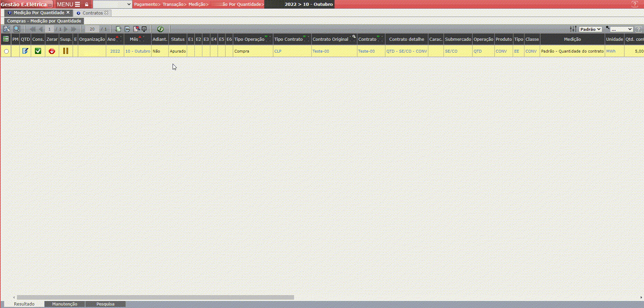644x308 pixels.
Task: Click the '10 - Outubro' month link
Action: click(x=138, y=51)
